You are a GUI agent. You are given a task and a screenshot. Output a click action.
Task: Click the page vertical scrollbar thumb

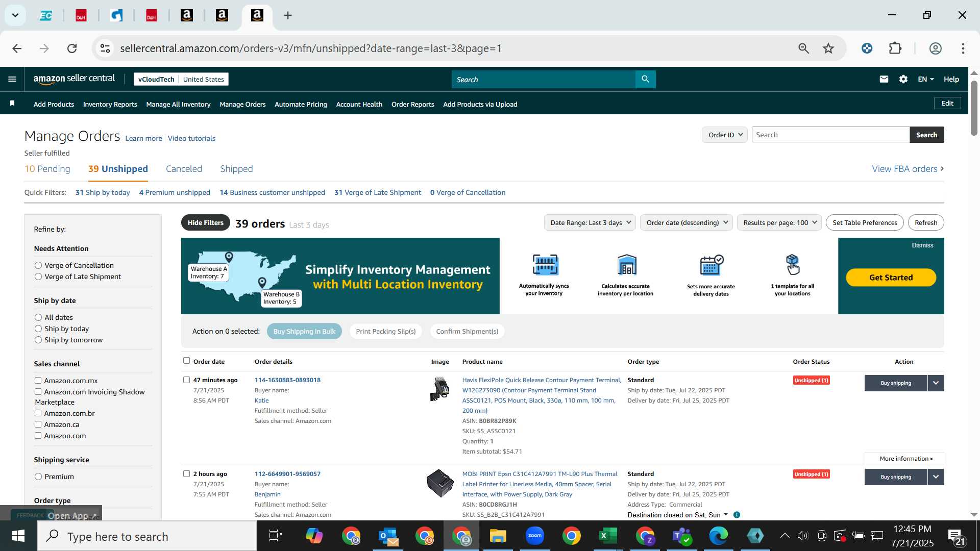click(x=974, y=107)
